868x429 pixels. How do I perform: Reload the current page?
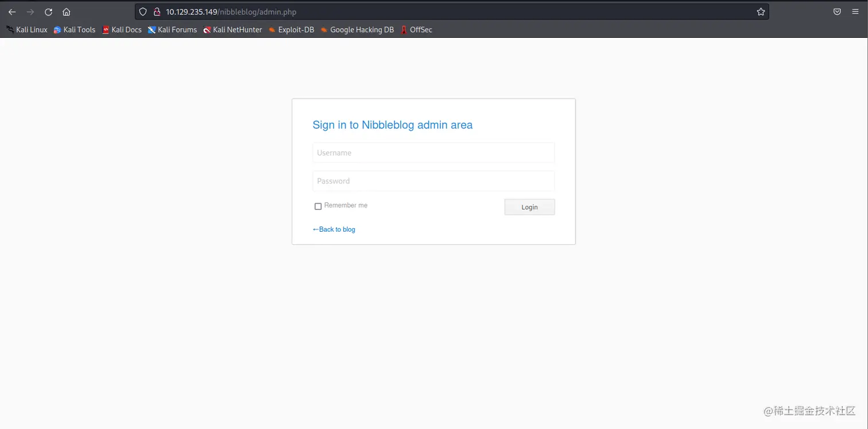click(49, 11)
